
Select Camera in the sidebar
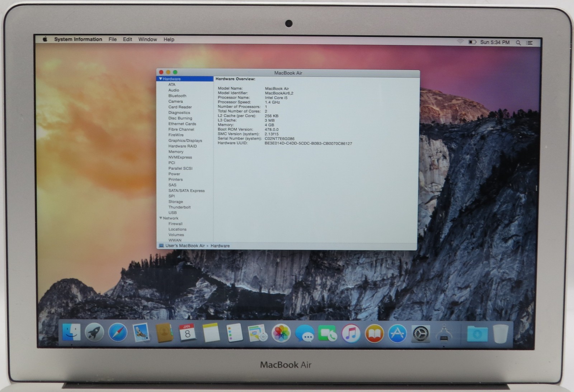tap(175, 101)
